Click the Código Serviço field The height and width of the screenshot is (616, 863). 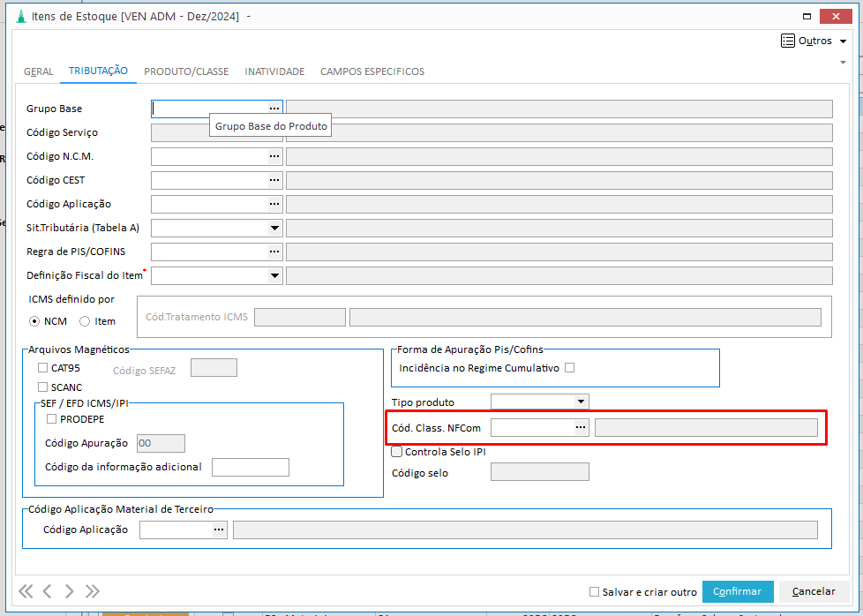(x=217, y=132)
